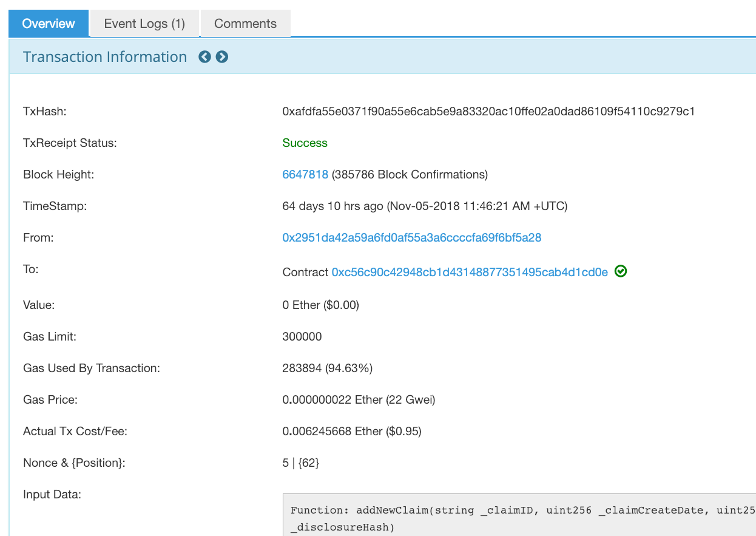The width and height of the screenshot is (756, 536).
Task: Click the '(385786 Block Confirmations)' text
Action: 410,174
